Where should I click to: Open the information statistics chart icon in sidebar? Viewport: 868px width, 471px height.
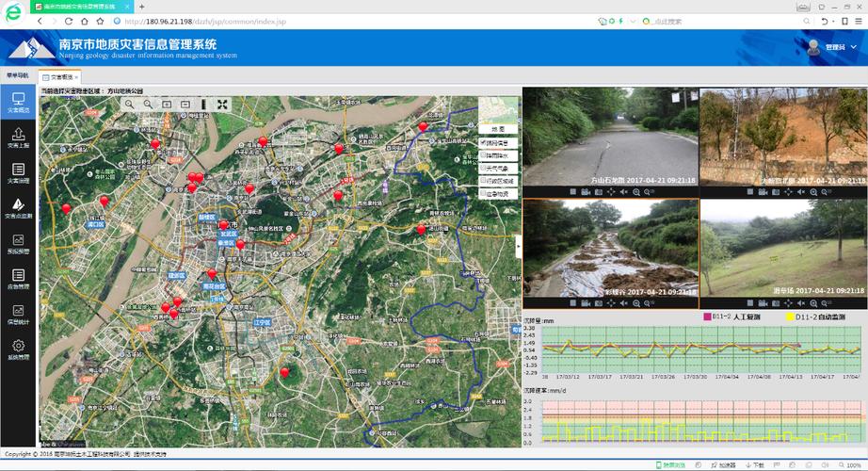click(x=18, y=310)
